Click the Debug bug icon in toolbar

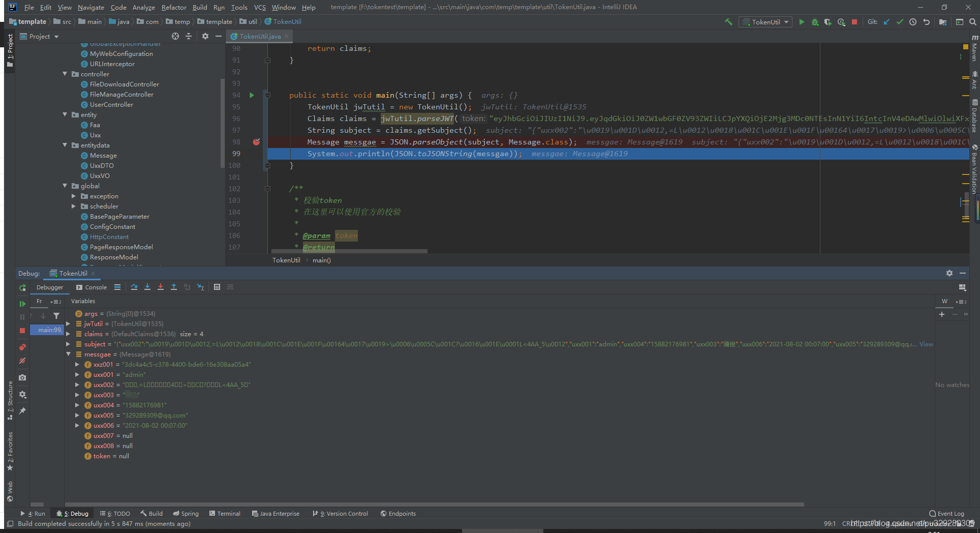(x=815, y=22)
